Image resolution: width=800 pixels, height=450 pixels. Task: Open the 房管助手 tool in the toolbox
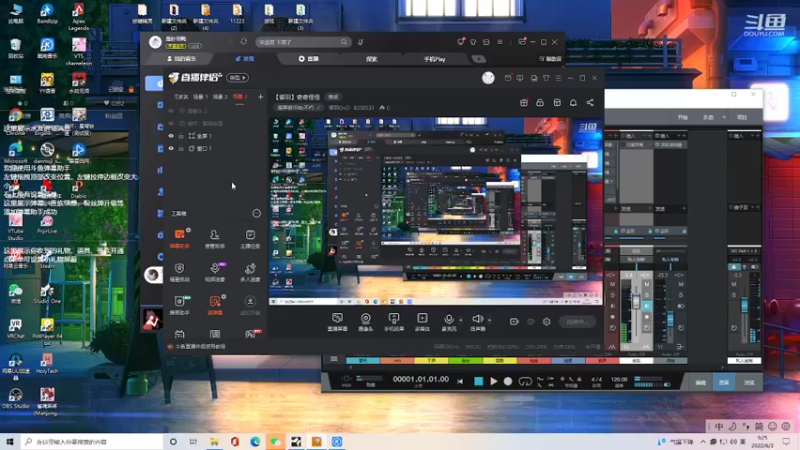[215, 238]
